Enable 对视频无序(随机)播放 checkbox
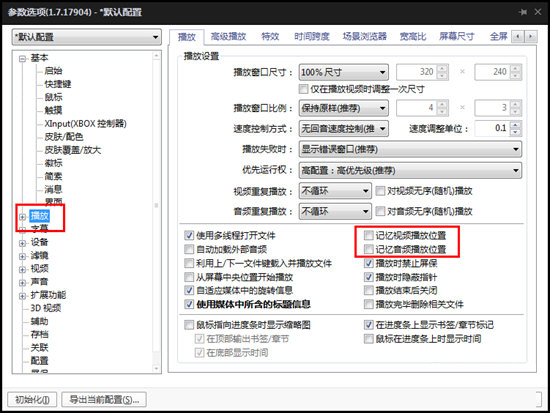The image size is (550, 413). [x=380, y=191]
